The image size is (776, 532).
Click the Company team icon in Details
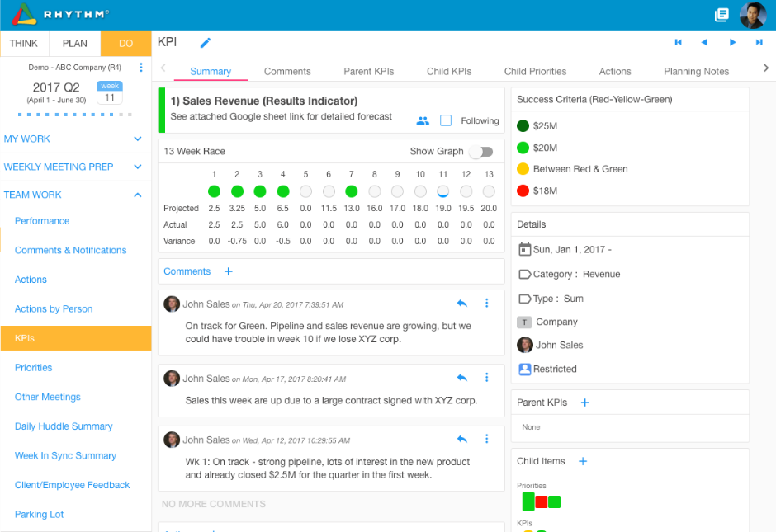point(524,322)
